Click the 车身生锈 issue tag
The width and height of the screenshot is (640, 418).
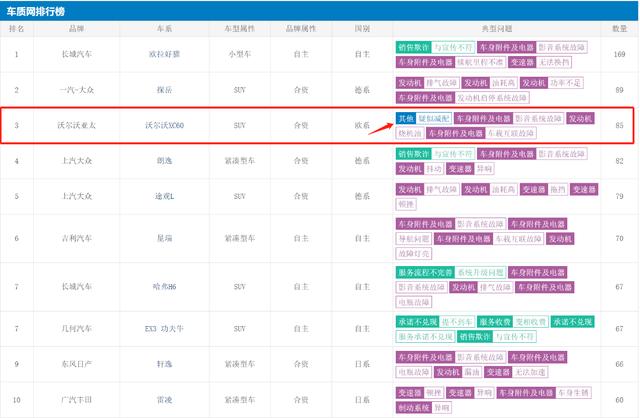(x=573, y=393)
